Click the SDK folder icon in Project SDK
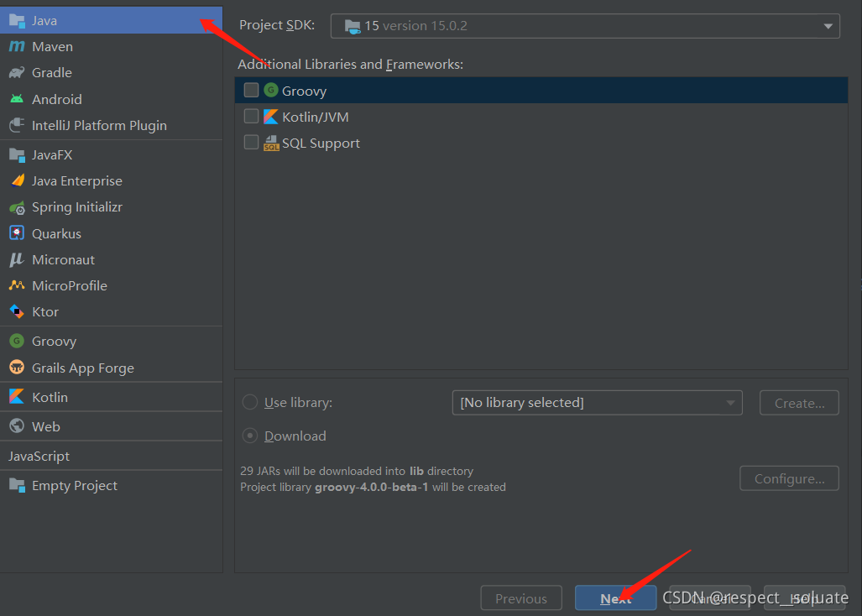The height and width of the screenshot is (616, 862). [x=353, y=26]
